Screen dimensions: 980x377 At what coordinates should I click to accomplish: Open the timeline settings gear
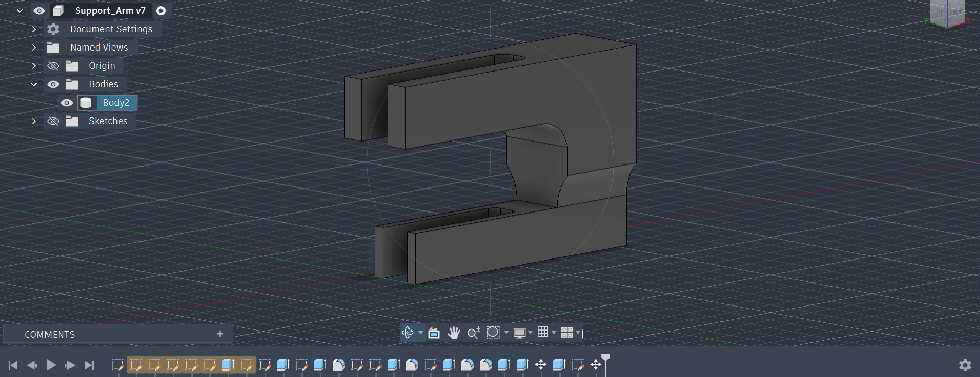(965, 365)
